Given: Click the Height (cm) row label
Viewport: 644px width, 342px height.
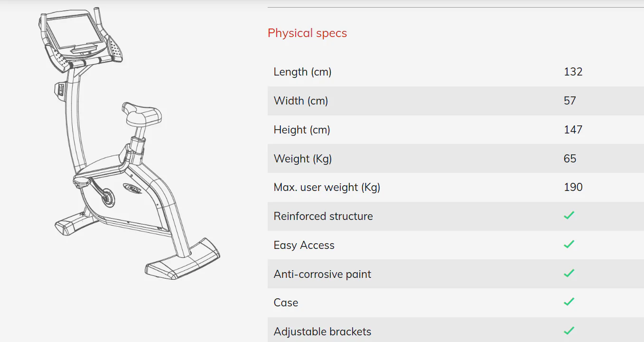Looking at the screenshot, I should click(302, 130).
